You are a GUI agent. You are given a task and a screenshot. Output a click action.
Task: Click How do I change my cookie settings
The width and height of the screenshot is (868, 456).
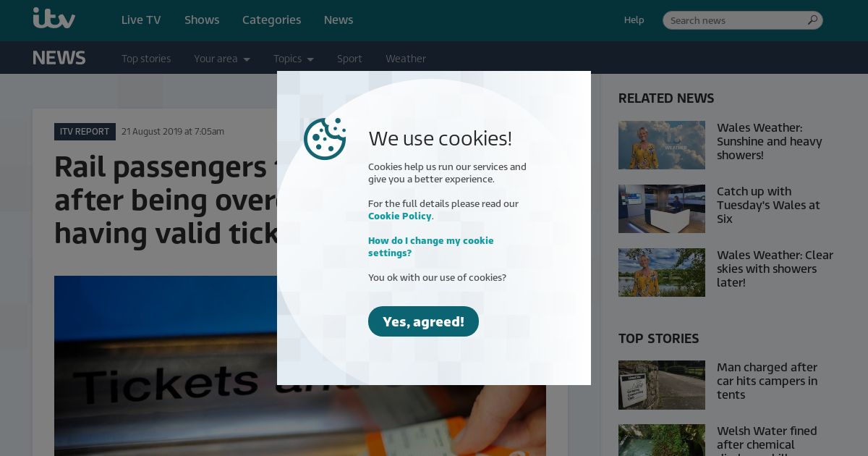[x=431, y=247]
